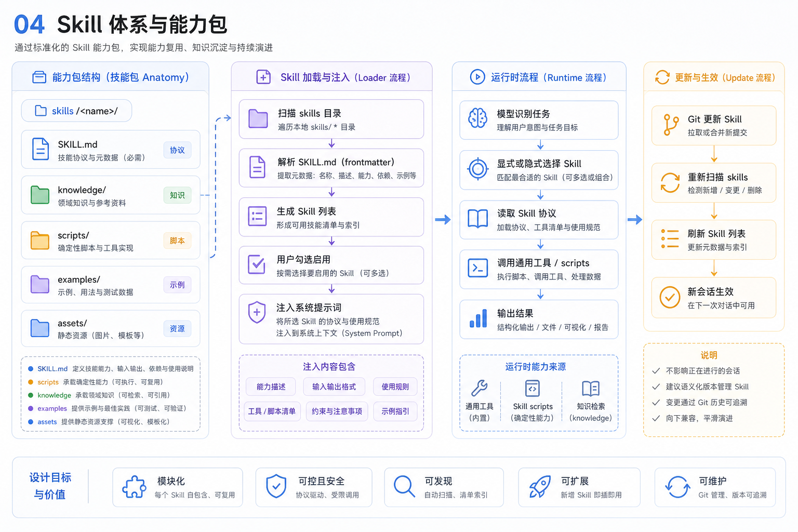Screen dimensions: 798x532
Task: Click the text 检测新增 / 变更 / 删除
Action: (725, 190)
